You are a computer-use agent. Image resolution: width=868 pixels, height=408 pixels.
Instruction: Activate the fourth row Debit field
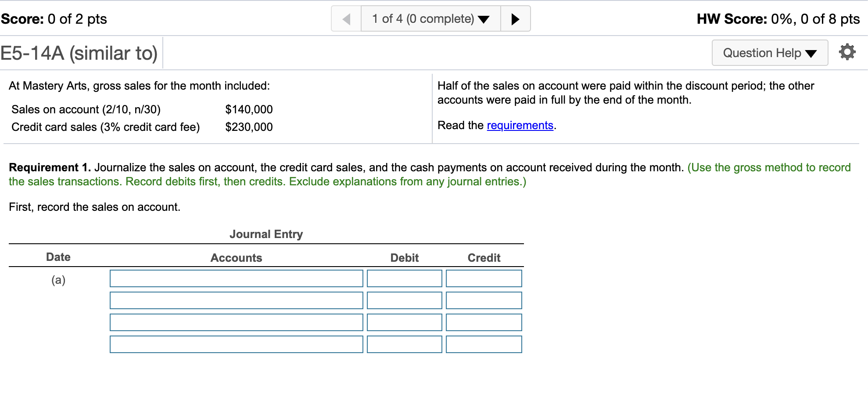pos(405,344)
